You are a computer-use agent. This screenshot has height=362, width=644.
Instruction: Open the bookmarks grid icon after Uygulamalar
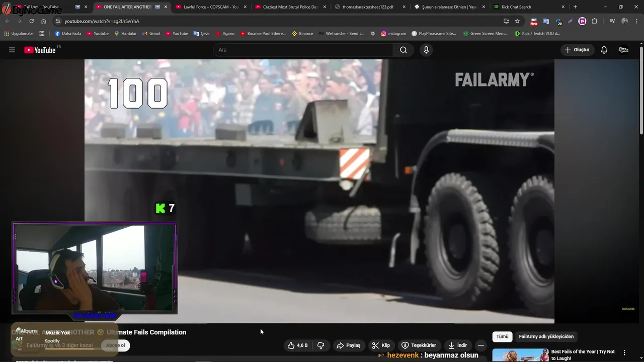click(x=42, y=33)
